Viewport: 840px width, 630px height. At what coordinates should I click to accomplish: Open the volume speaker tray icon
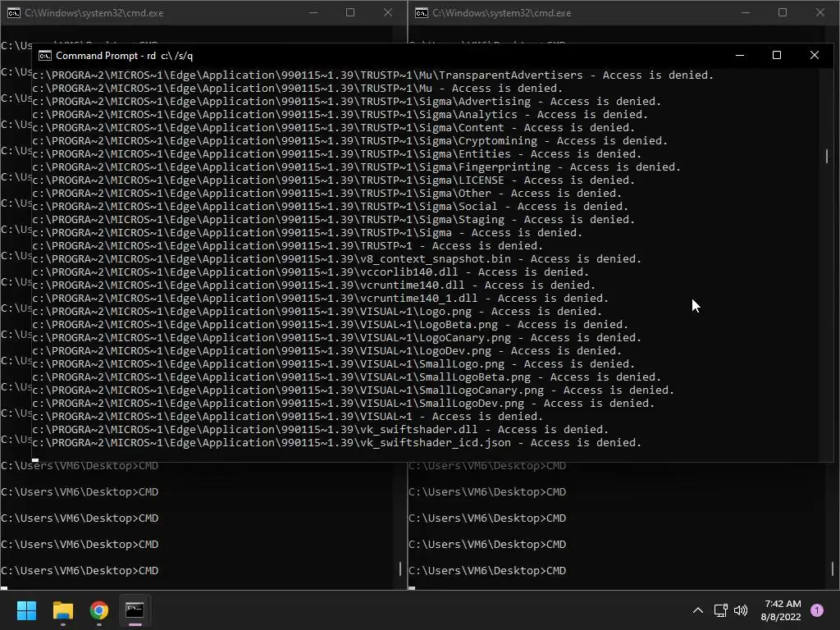coord(741,609)
